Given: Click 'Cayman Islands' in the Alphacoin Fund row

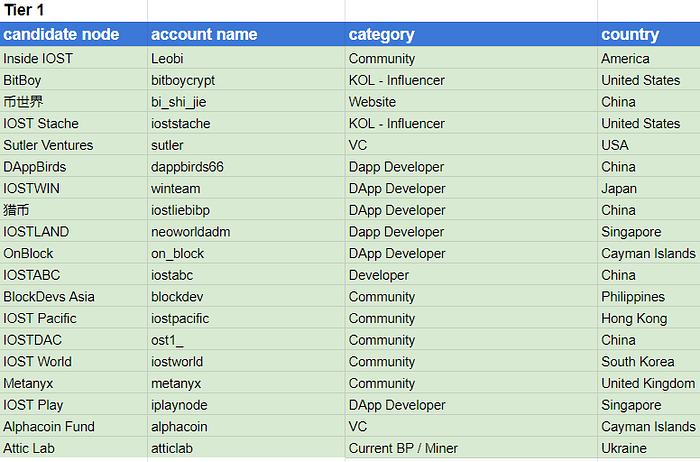Looking at the screenshot, I should click(x=649, y=427).
